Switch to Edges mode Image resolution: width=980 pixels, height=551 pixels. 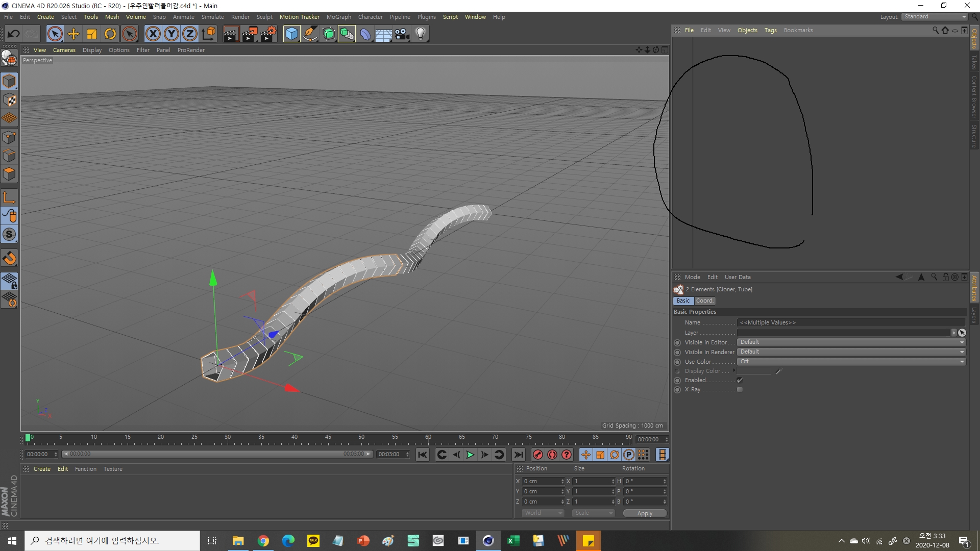coord(9,156)
